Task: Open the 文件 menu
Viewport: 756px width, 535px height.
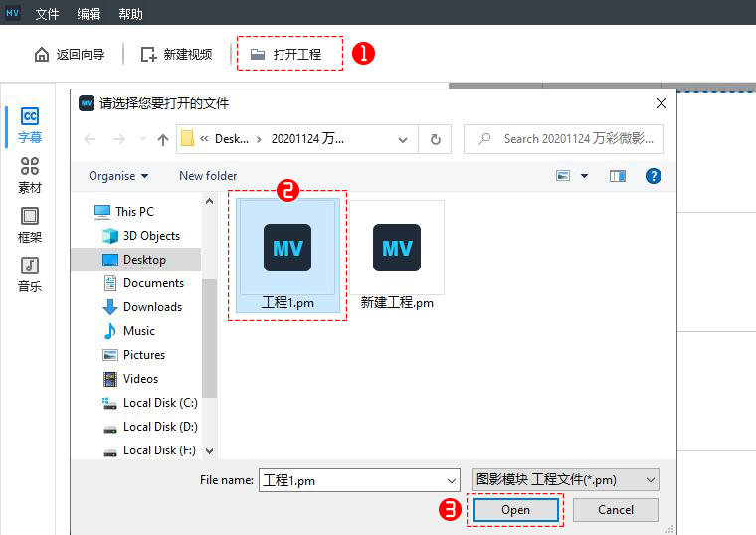Action: click(48, 14)
